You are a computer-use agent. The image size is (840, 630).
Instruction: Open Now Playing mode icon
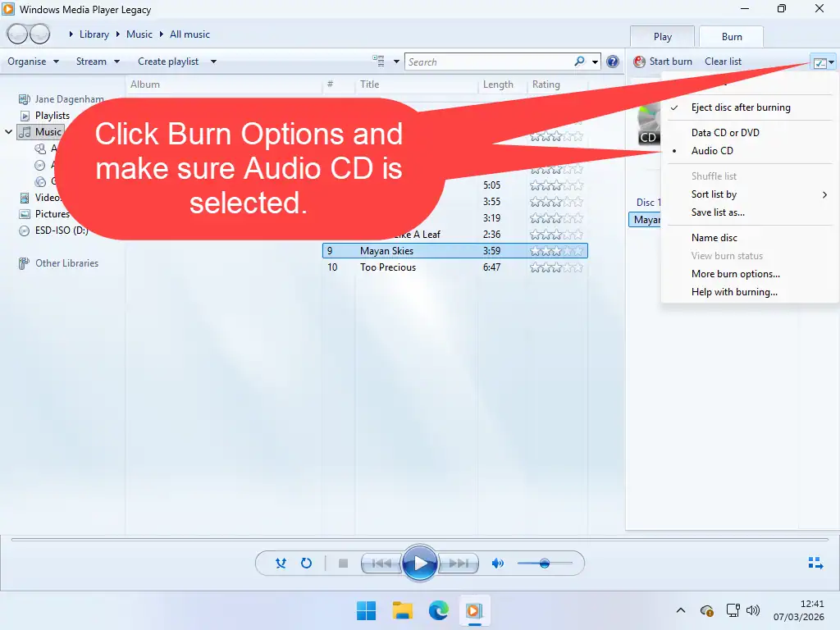(x=815, y=563)
